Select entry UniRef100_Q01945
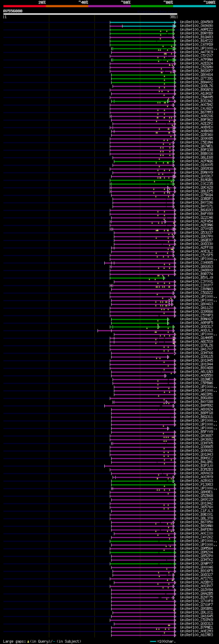 tap(196, 360)
